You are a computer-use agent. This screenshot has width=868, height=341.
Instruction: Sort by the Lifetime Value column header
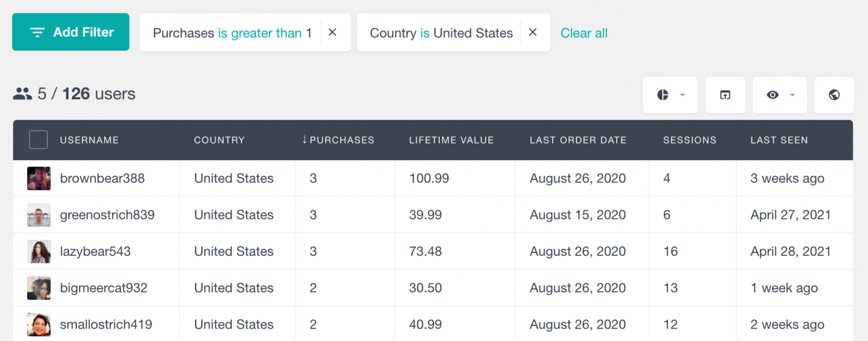click(451, 140)
